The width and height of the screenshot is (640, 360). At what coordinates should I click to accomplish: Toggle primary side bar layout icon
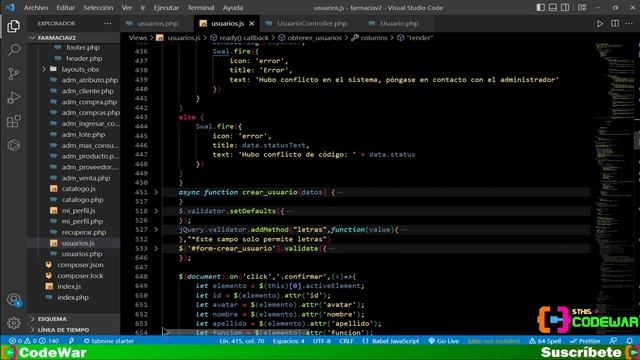[540, 8]
